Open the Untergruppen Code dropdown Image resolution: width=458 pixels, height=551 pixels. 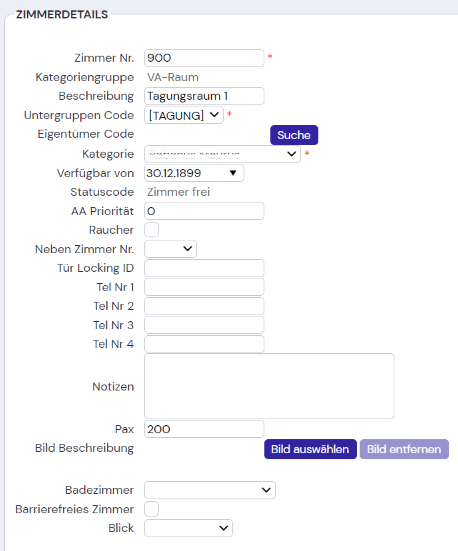pos(184,115)
